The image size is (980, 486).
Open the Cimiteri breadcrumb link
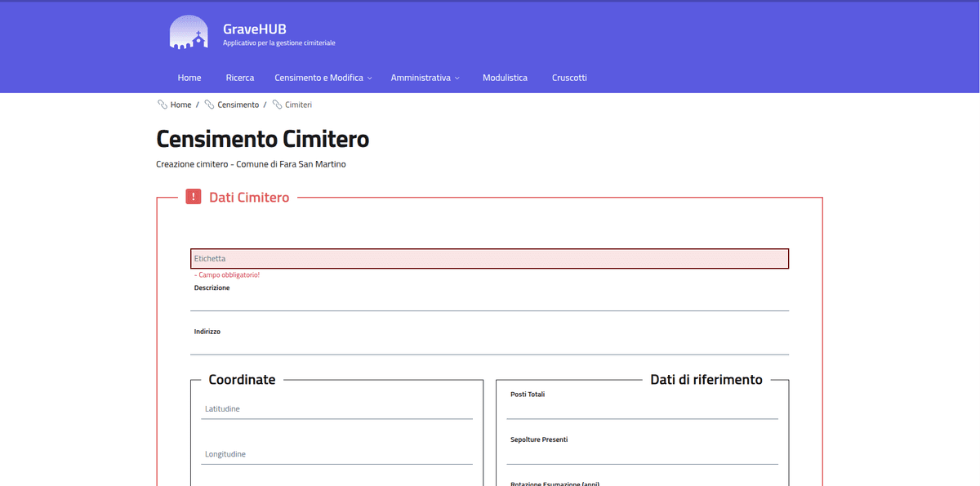pyautogui.click(x=297, y=105)
